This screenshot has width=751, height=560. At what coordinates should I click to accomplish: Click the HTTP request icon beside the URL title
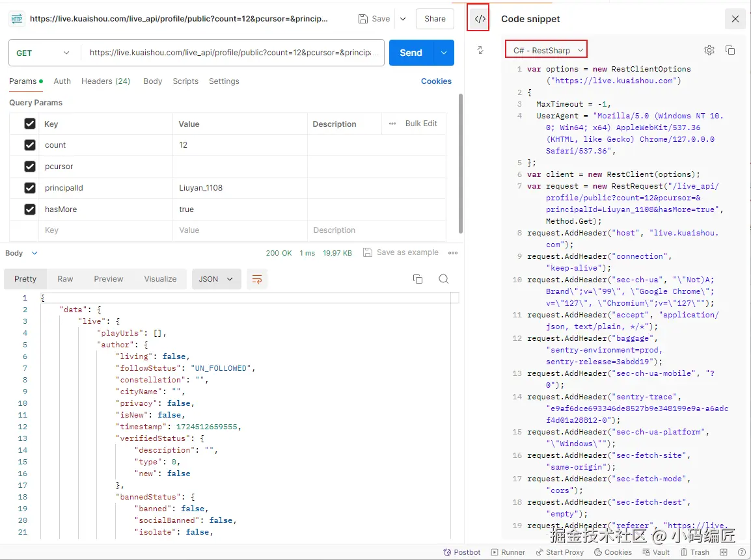coord(17,19)
